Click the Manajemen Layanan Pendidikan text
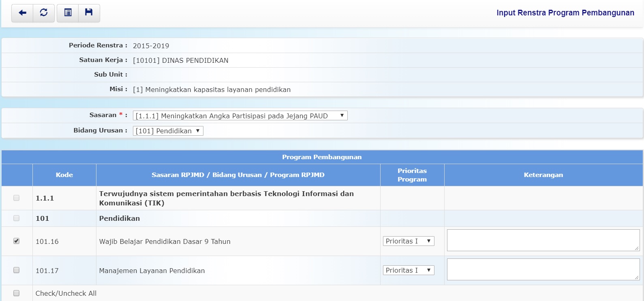644x301 pixels. click(x=152, y=271)
